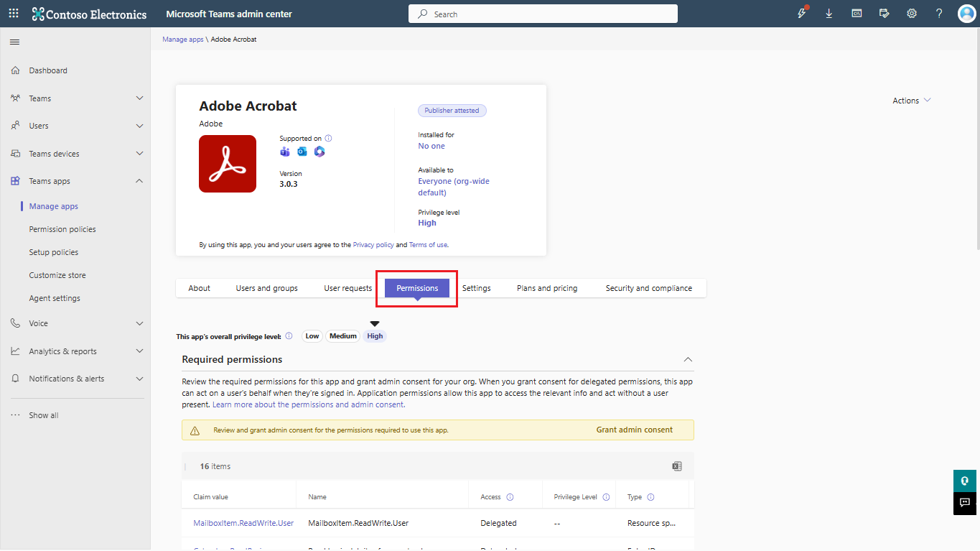Click in the Search box
Viewport: 980px width, 551px height.
543,14
